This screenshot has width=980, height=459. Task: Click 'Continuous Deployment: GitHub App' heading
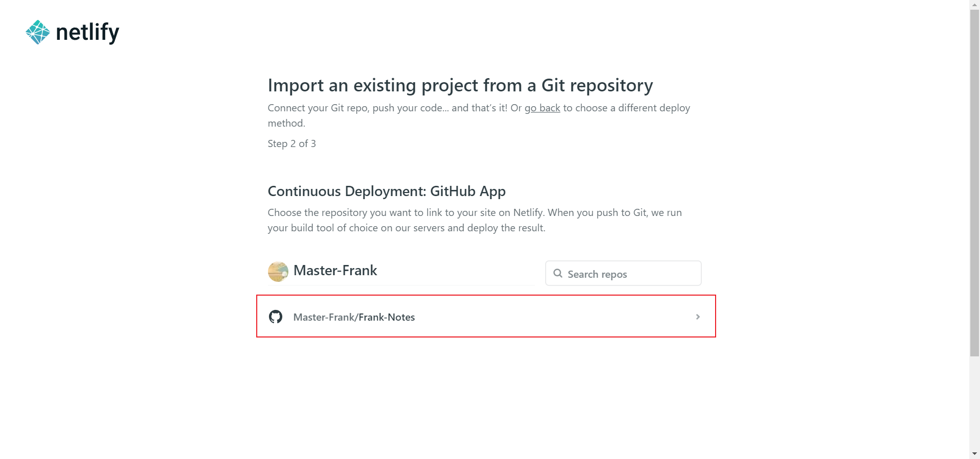pyautogui.click(x=386, y=191)
